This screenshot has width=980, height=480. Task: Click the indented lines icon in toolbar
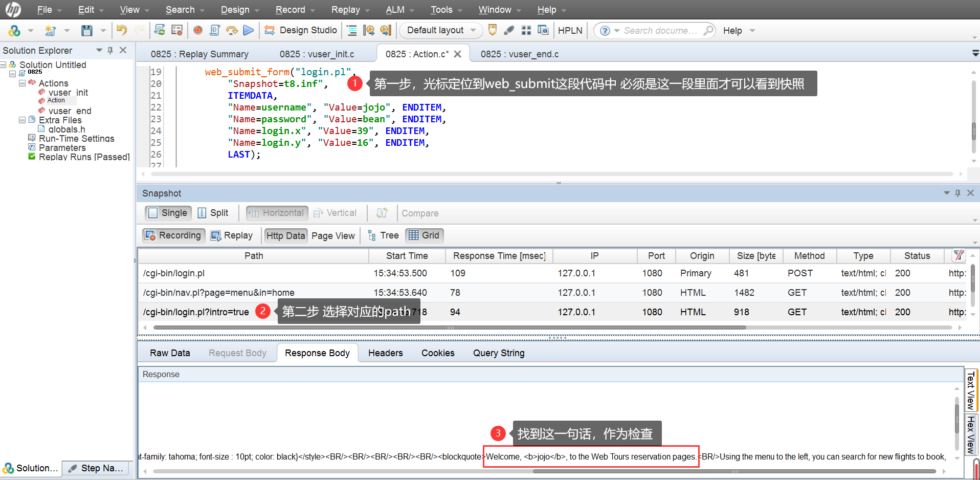click(352, 30)
